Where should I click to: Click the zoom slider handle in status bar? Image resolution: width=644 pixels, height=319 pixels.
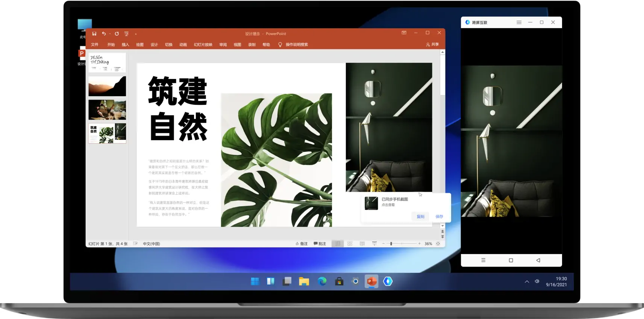[x=391, y=244]
